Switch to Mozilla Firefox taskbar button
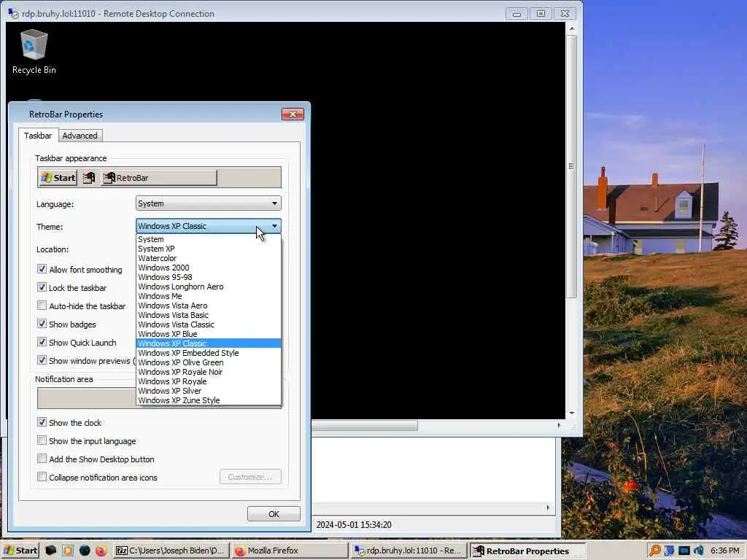The width and height of the screenshot is (747, 560). click(290, 551)
